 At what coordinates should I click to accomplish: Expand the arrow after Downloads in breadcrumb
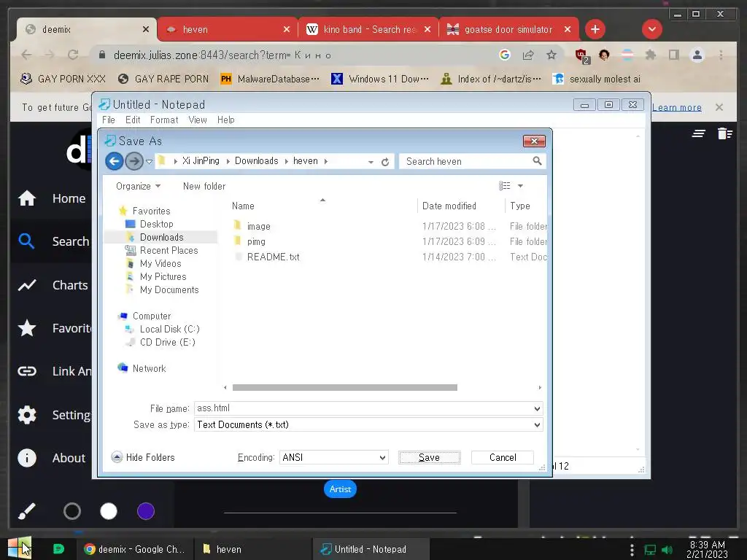click(286, 161)
